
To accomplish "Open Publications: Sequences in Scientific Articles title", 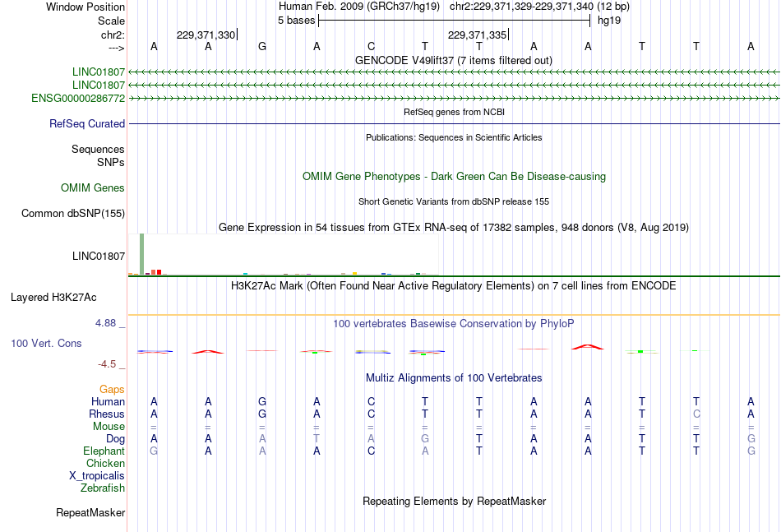I will (x=454, y=137).
